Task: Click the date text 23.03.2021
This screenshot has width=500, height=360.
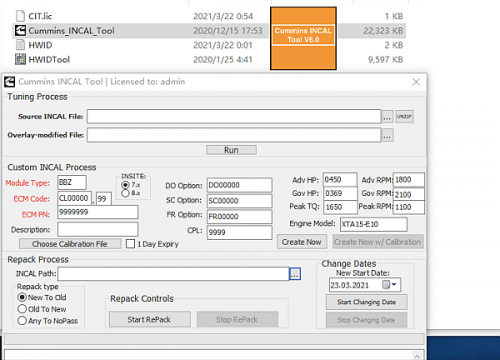Action: [x=350, y=285]
